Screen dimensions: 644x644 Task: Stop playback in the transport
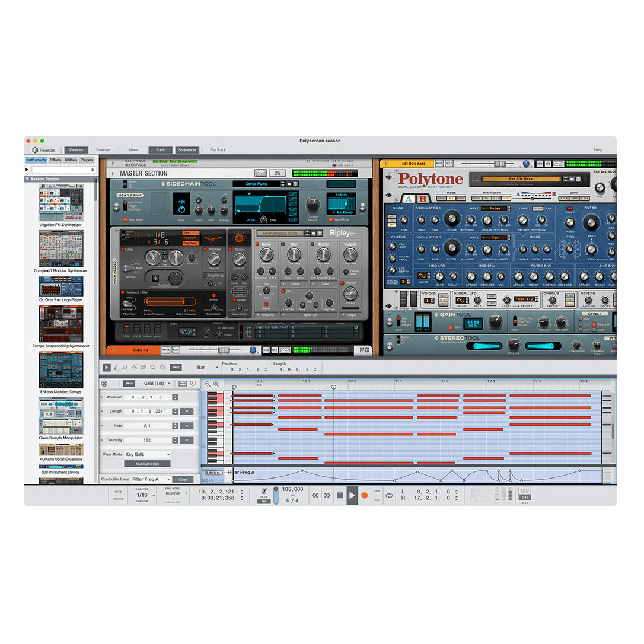pos(340,495)
